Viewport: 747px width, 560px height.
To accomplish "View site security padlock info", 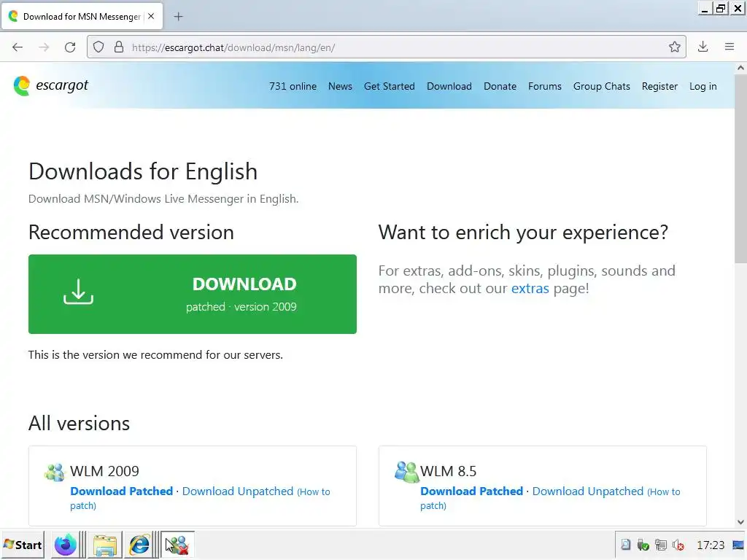I will [x=119, y=47].
